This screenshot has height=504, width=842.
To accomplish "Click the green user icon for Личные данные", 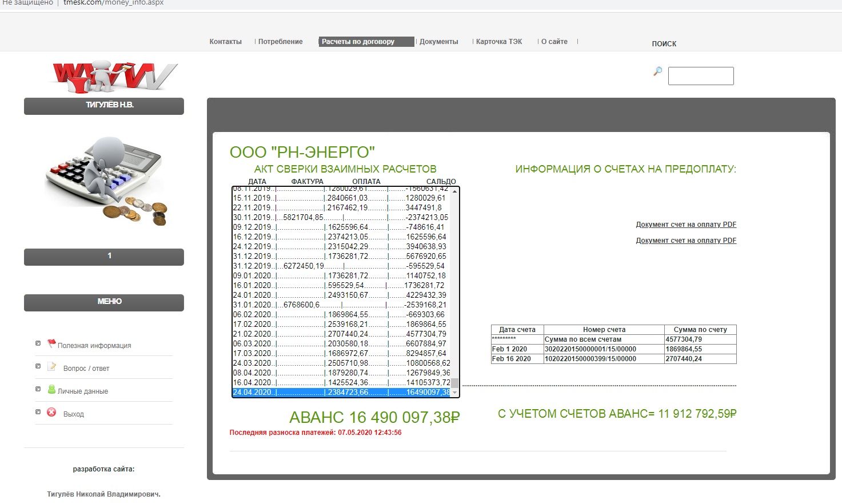I will click(51, 389).
